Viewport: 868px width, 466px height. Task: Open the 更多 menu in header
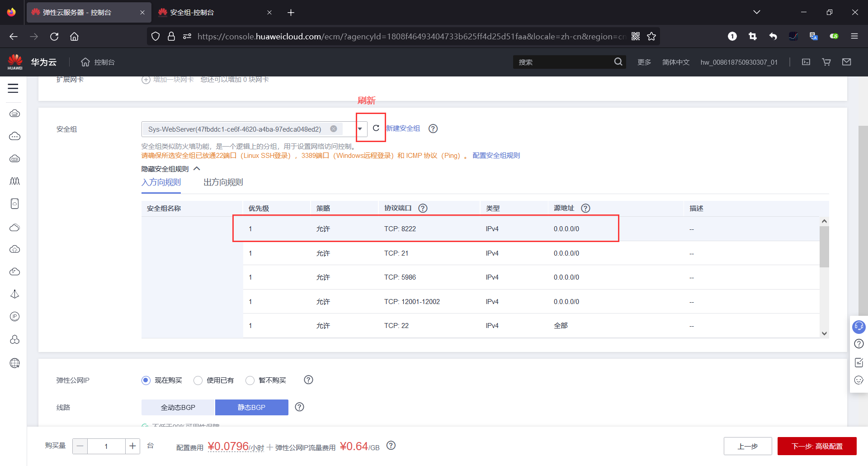644,62
